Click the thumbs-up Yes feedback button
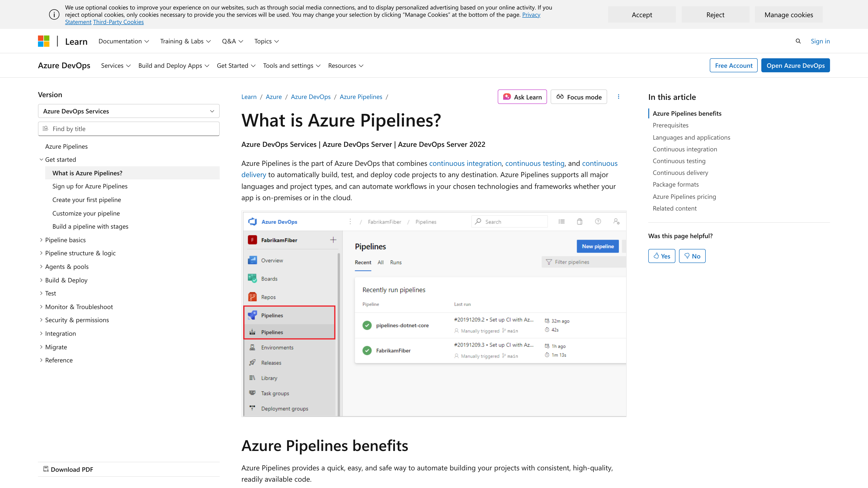 (661, 256)
